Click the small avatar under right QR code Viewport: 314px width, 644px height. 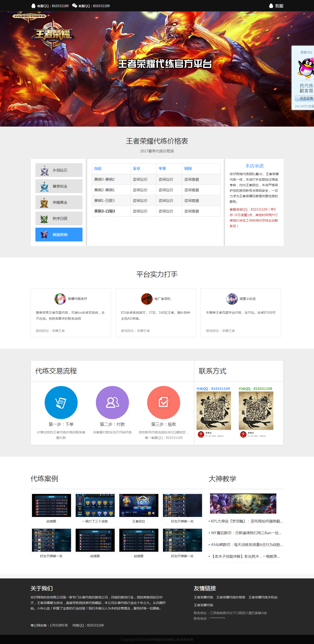click(243, 434)
